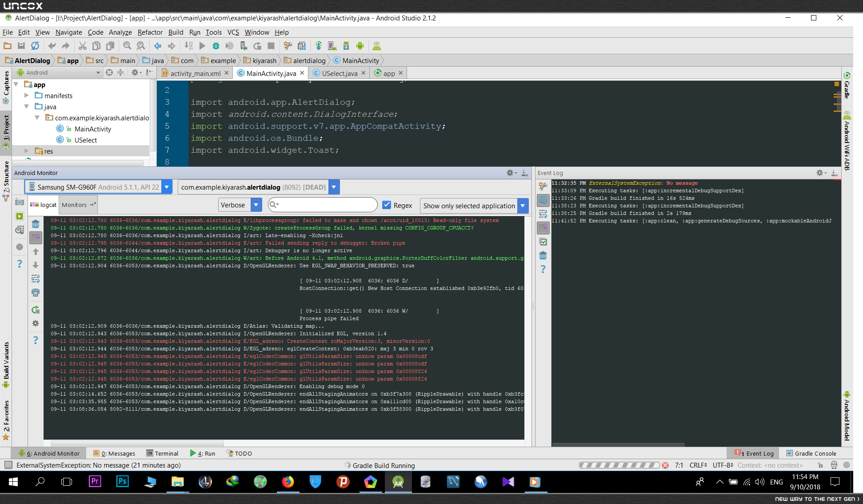Restart logcat with the green restart icon
Viewport: 863px width, 504px height.
click(36, 310)
